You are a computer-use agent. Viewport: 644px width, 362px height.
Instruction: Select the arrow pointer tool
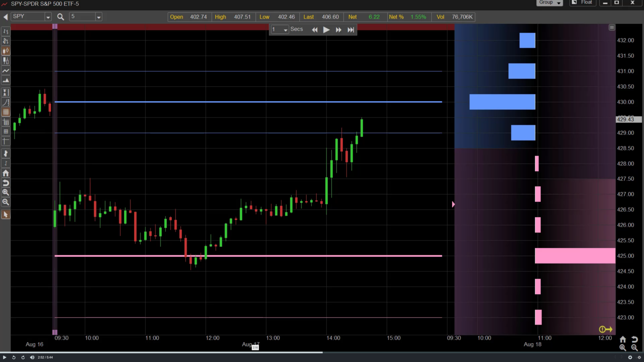[x=6, y=214]
